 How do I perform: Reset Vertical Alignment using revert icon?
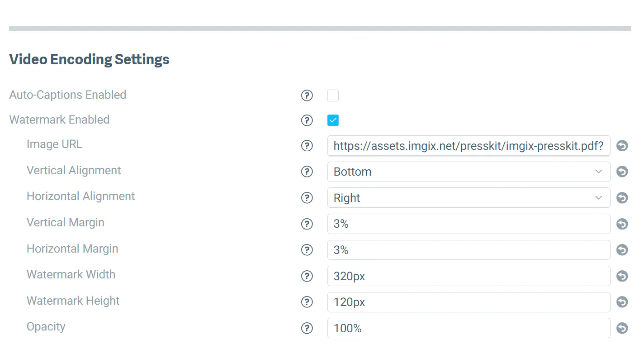click(x=622, y=172)
